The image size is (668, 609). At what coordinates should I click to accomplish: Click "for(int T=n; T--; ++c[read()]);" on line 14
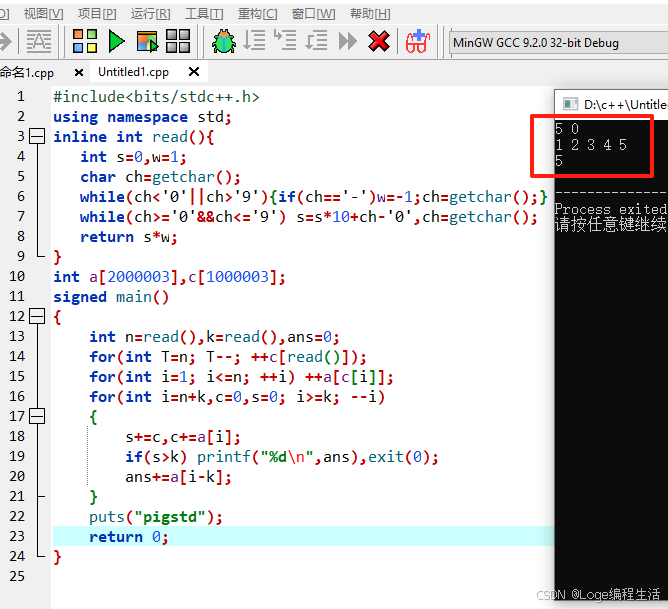[x=228, y=357]
